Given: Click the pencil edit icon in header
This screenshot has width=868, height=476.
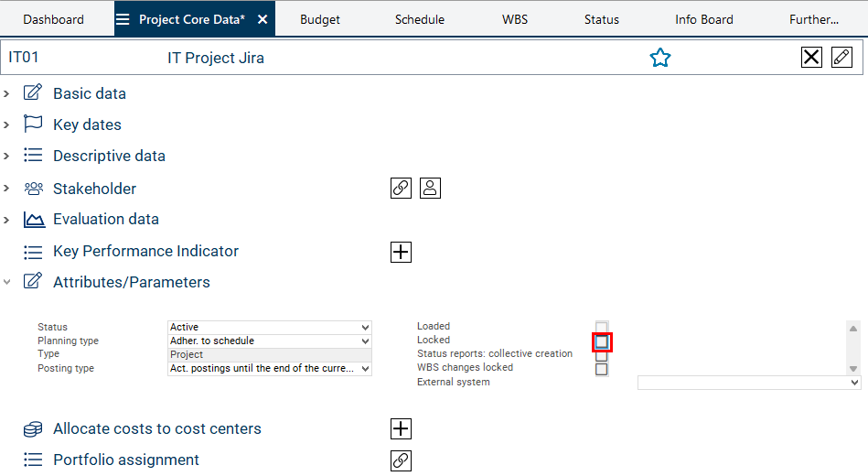Looking at the screenshot, I should 841,58.
